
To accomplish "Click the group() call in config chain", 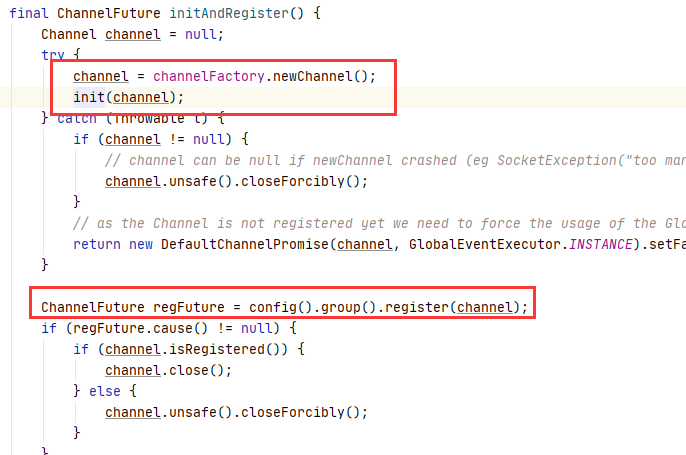I will click(348, 307).
